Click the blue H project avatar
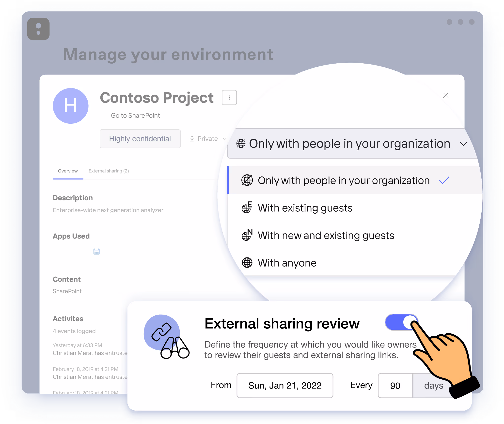Screen dimensions: 504x424 tap(71, 106)
